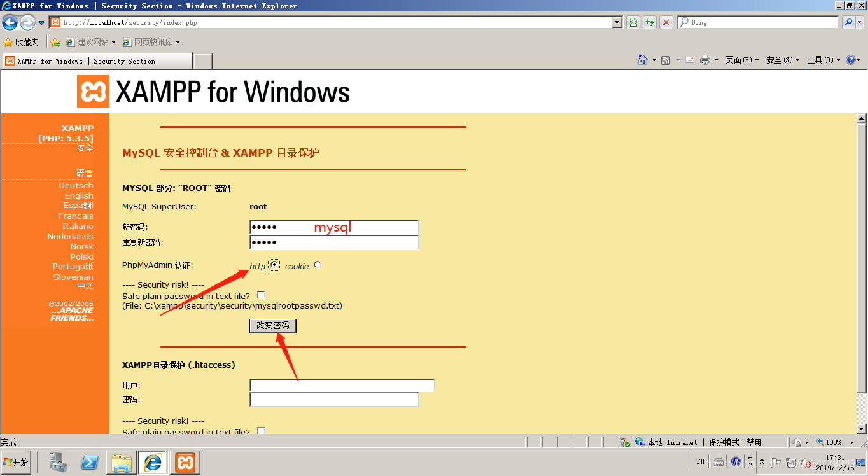Open Server Manager from taskbar
Viewport: 868px width, 476px height.
pyautogui.click(x=59, y=463)
